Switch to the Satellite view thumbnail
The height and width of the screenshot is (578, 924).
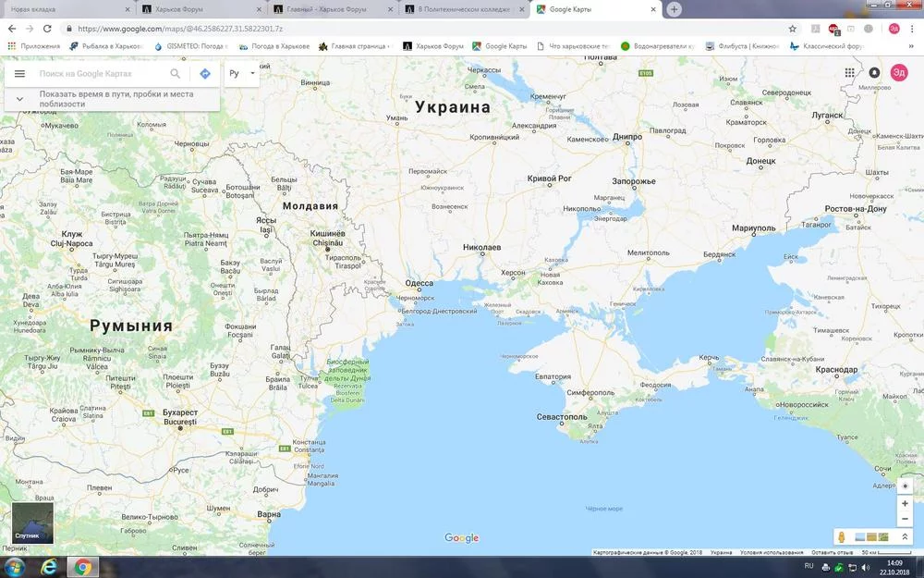coord(33,523)
